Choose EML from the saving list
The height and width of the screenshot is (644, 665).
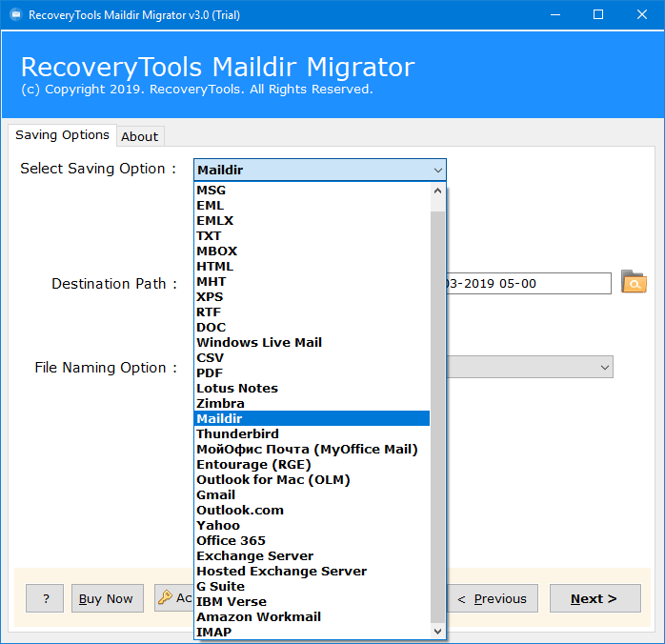[312, 206]
